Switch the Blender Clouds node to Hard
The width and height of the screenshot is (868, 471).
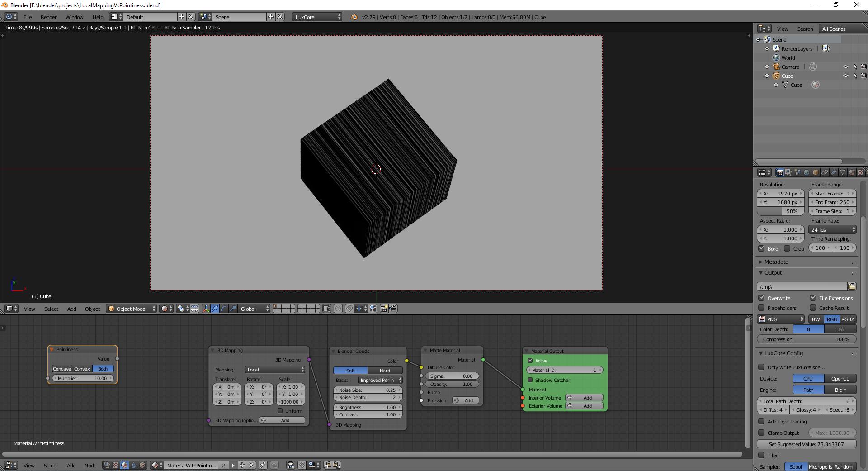coord(385,371)
